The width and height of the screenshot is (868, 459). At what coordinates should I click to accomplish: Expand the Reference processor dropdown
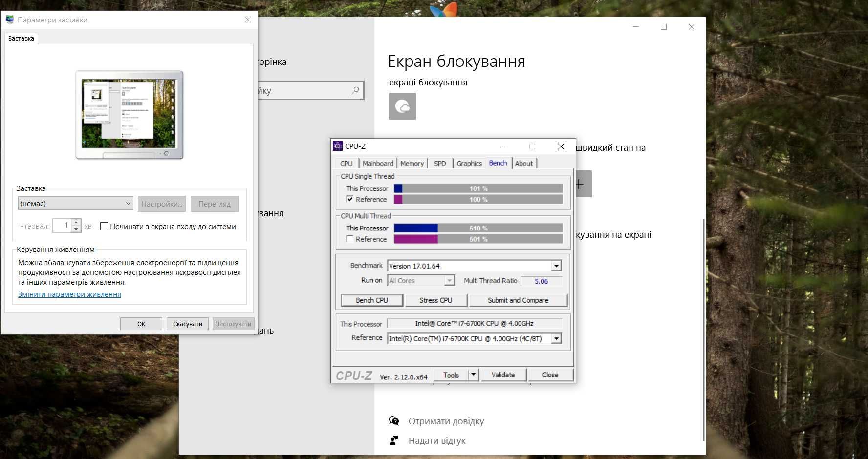[556, 338]
